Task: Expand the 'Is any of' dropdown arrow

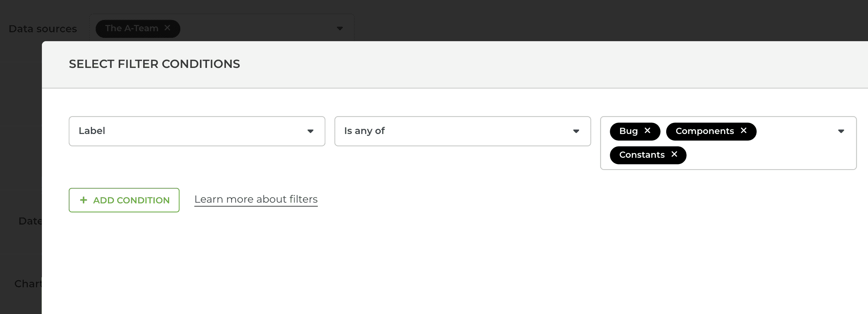Action: tap(576, 131)
